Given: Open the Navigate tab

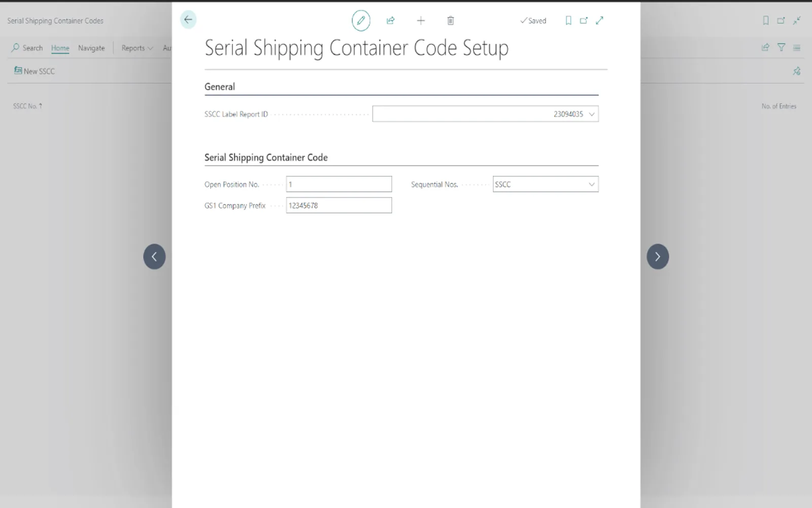Looking at the screenshot, I should click(91, 48).
